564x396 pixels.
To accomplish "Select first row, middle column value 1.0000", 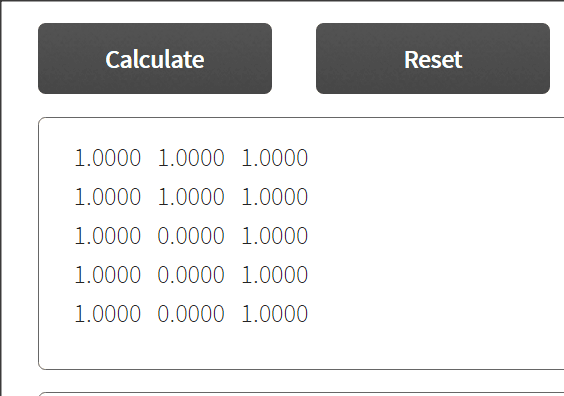I will point(191,158).
